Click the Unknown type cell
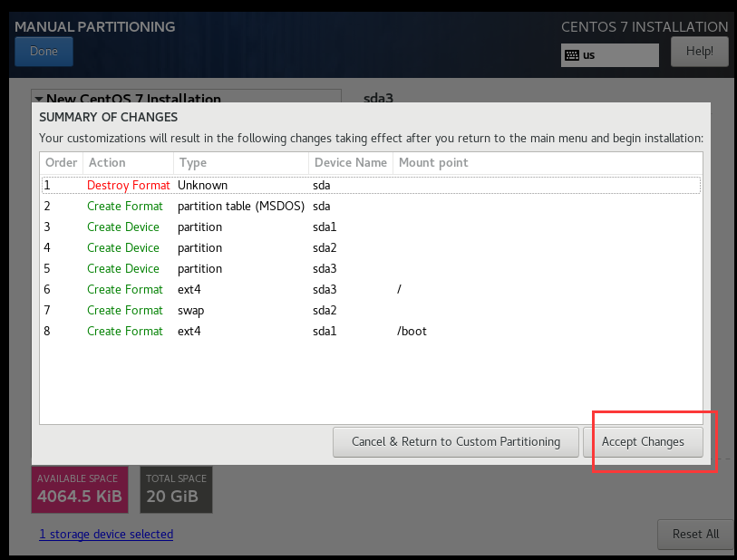 tap(202, 185)
